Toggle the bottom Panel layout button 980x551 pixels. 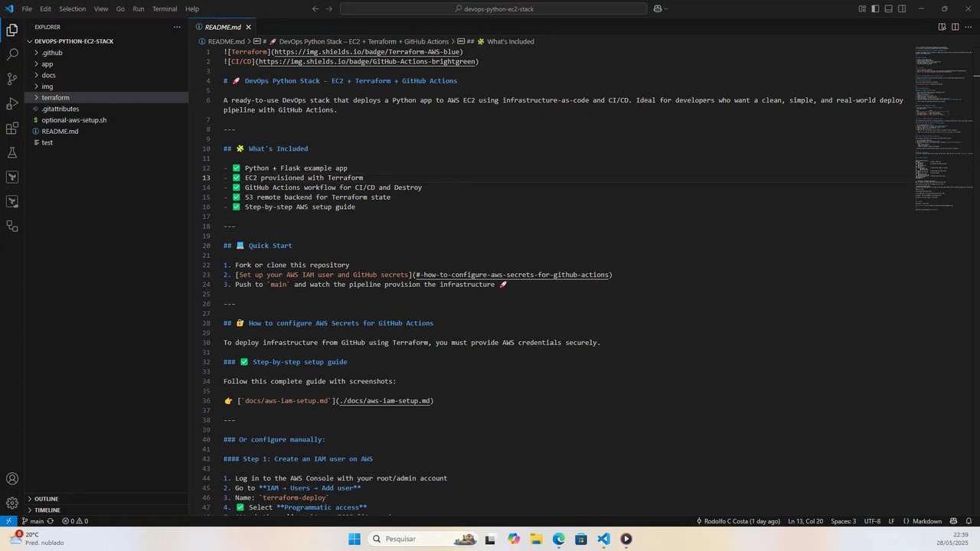point(889,9)
